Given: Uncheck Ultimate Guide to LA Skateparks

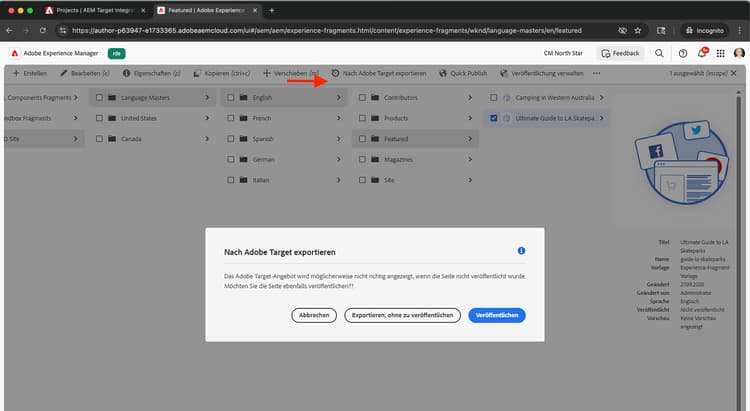Looking at the screenshot, I should pyautogui.click(x=494, y=118).
